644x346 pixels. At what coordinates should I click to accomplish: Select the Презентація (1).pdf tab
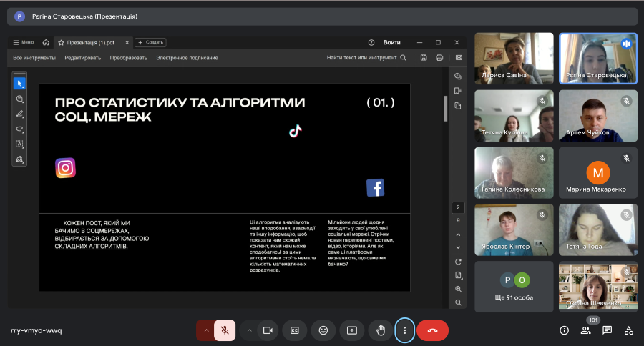tap(90, 42)
